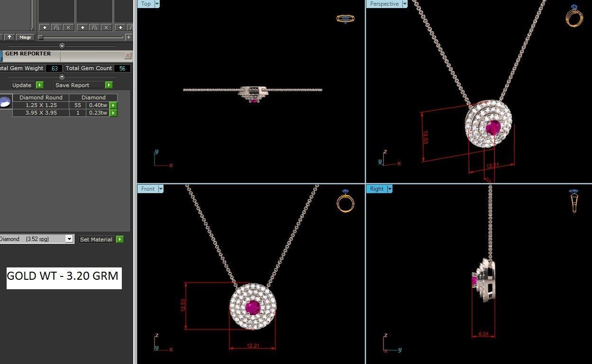Viewport: 592px width, 364px height.
Task: Click the ring orientation icon in Right viewport
Action: pos(574,201)
